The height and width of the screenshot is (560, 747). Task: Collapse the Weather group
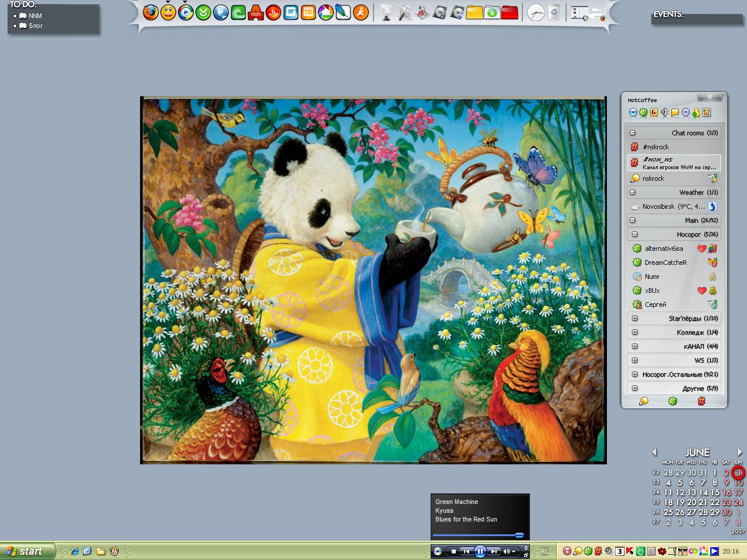point(632,192)
